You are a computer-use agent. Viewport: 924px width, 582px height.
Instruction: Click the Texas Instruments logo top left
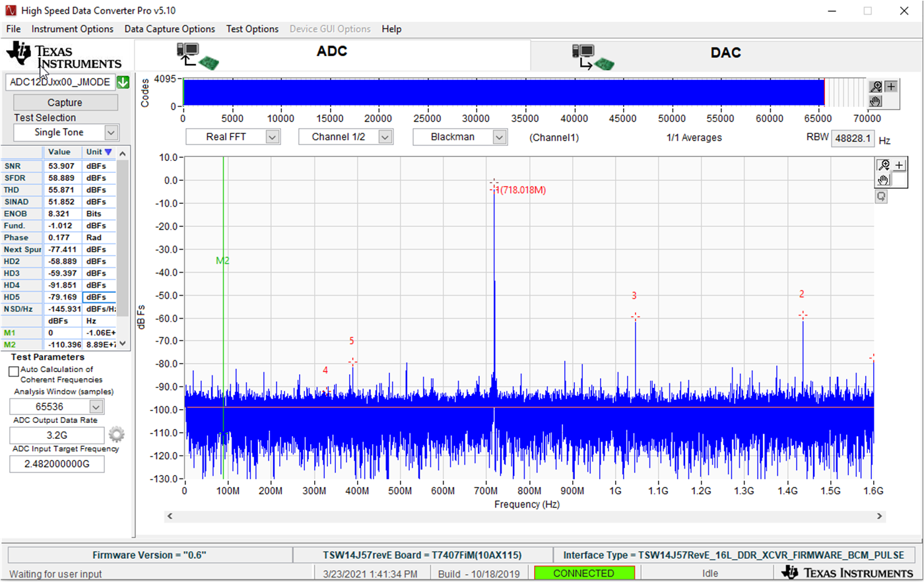[x=63, y=55]
